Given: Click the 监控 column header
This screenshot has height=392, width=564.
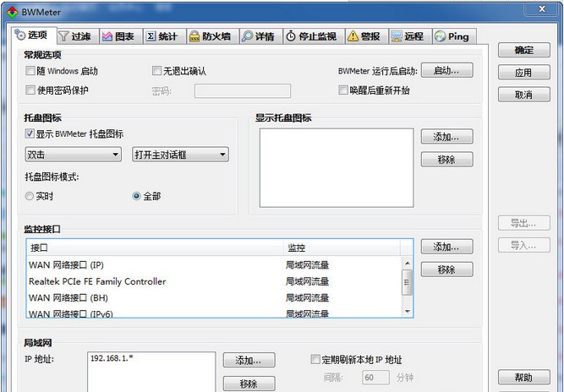Looking at the screenshot, I should [x=342, y=248].
